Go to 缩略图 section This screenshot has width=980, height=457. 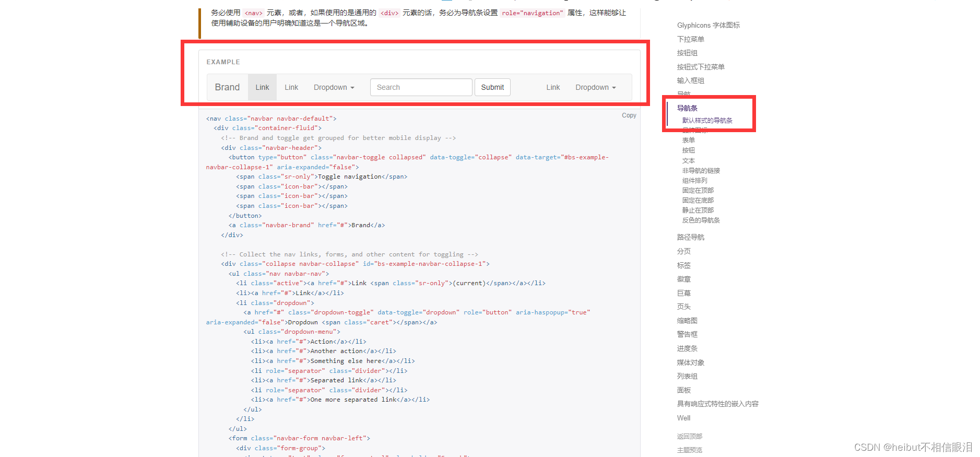click(x=687, y=321)
